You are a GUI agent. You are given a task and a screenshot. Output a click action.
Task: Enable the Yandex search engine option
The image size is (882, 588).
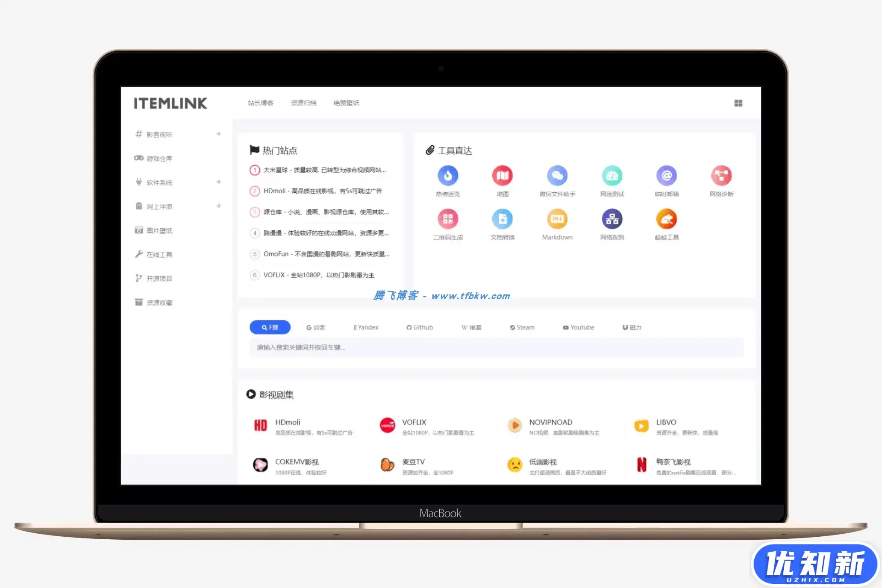point(366,327)
